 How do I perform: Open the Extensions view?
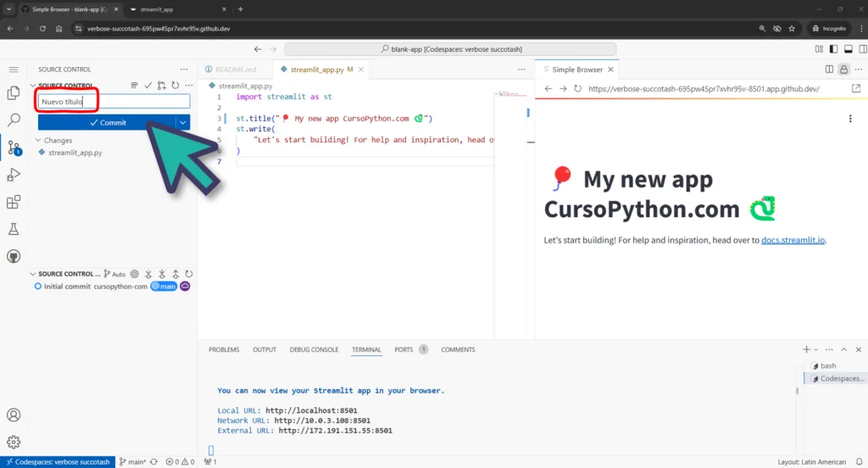[14, 202]
